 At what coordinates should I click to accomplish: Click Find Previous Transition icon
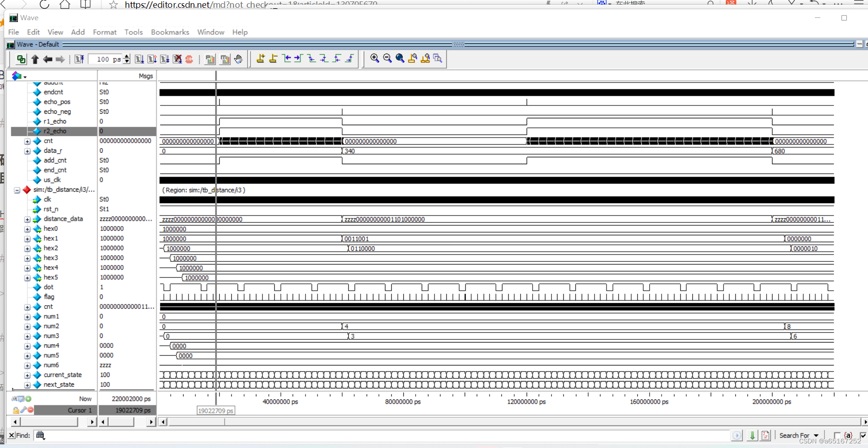click(287, 58)
